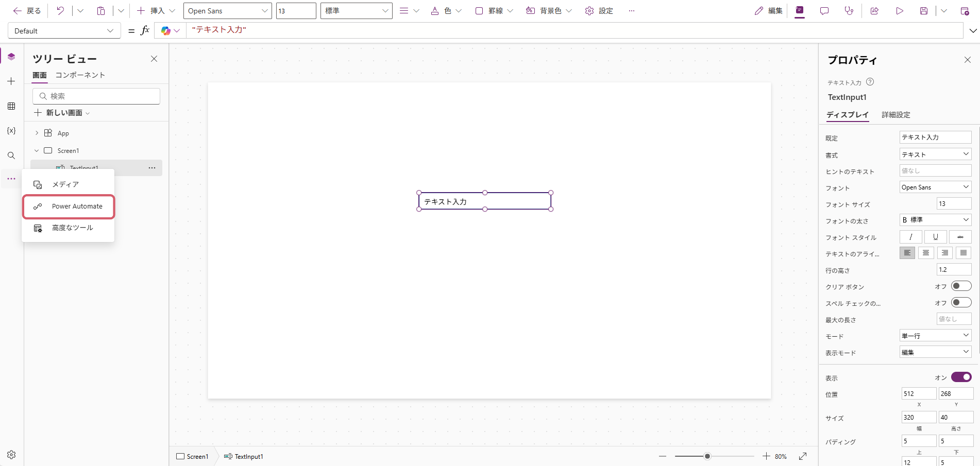Expand the App tree node
This screenshot has width=980, height=466.
(x=37, y=133)
